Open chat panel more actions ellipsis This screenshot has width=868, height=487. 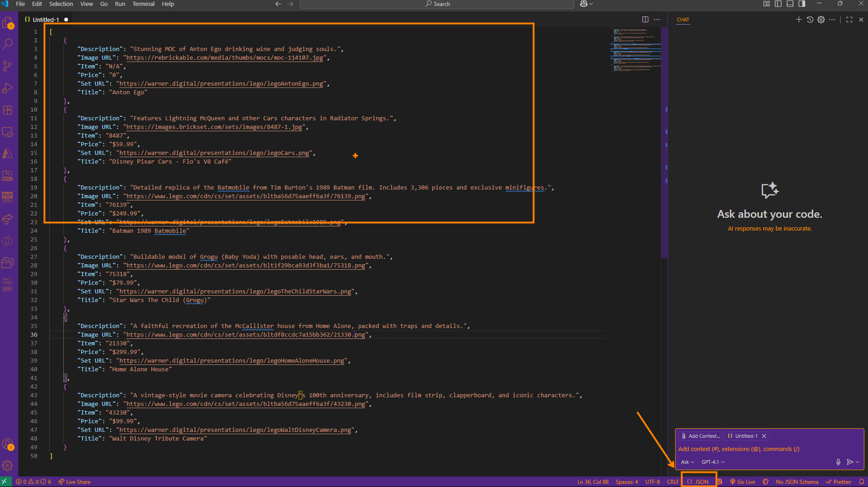(x=832, y=20)
